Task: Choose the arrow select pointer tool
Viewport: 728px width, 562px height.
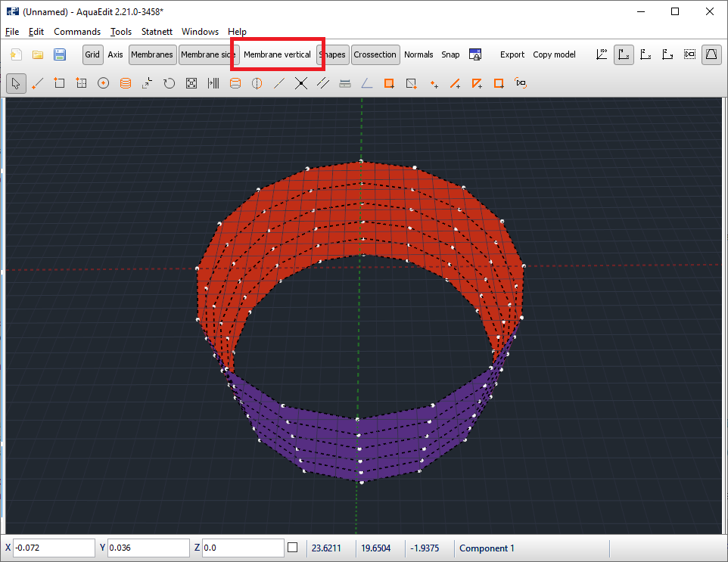Action: pyautogui.click(x=16, y=83)
